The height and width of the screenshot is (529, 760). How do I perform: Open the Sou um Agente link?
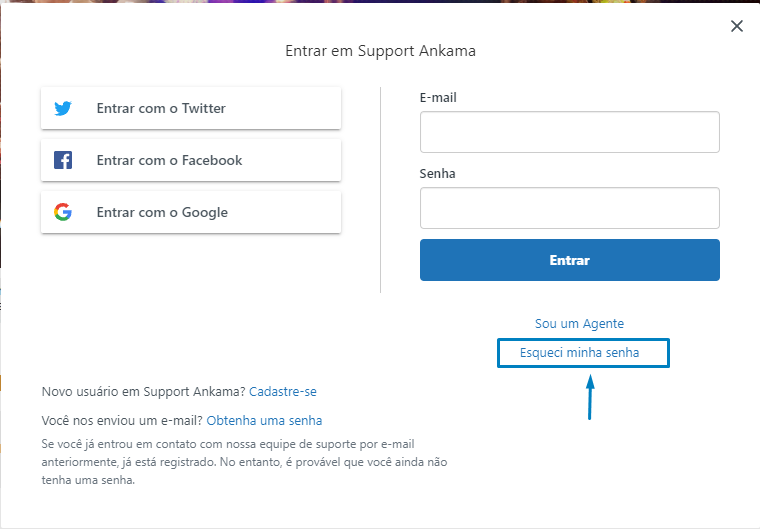click(579, 323)
